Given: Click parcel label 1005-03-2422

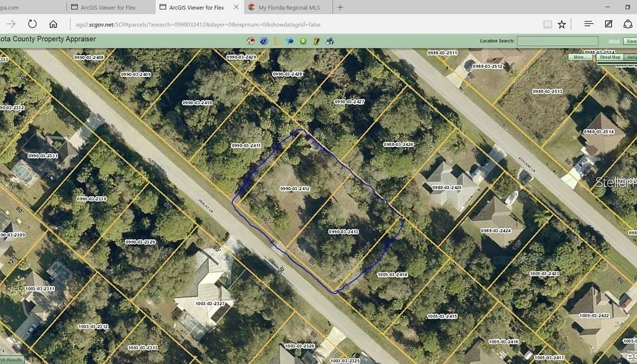Looking at the screenshot, I should [595, 316].
